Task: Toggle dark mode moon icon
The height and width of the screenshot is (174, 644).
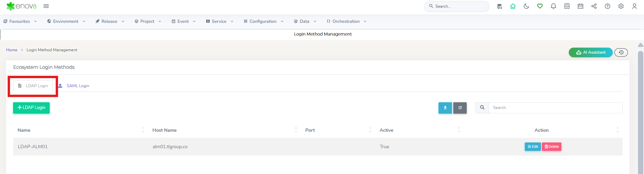Action: tap(526, 6)
